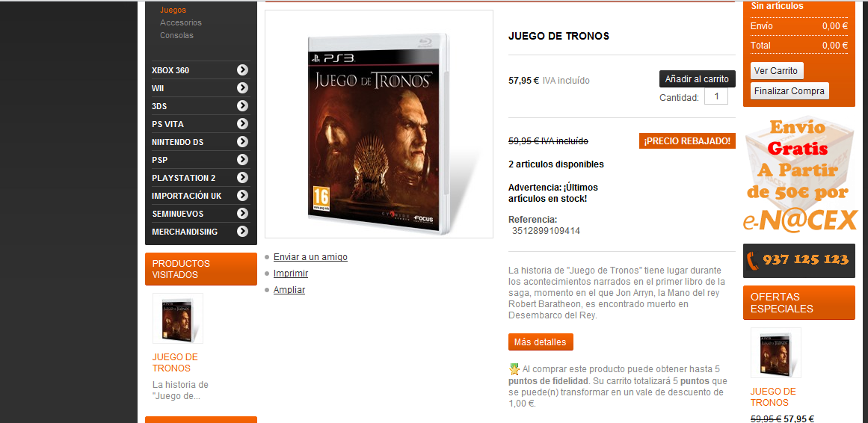This screenshot has height=423, width=868.
Task: Click the Envío Gratis e-NACEX banner
Action: [799, 174]
